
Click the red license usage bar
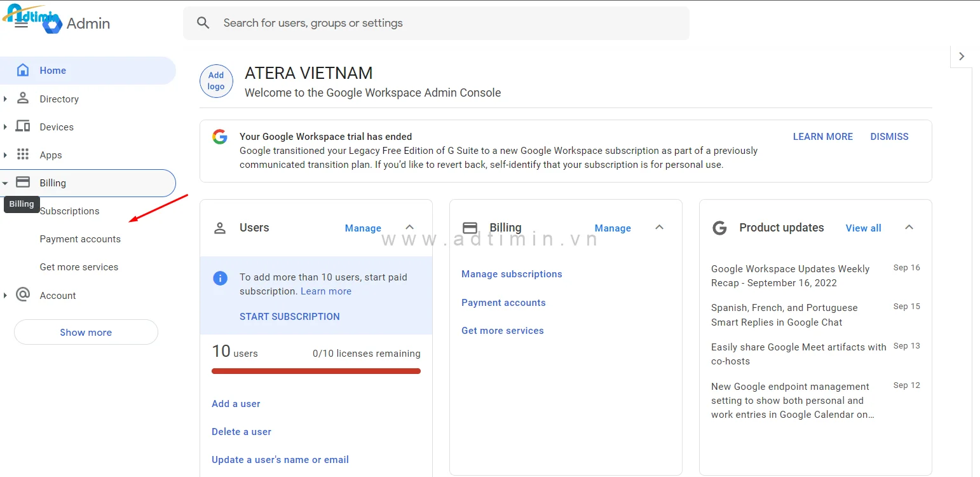click(x=316, y=371)
